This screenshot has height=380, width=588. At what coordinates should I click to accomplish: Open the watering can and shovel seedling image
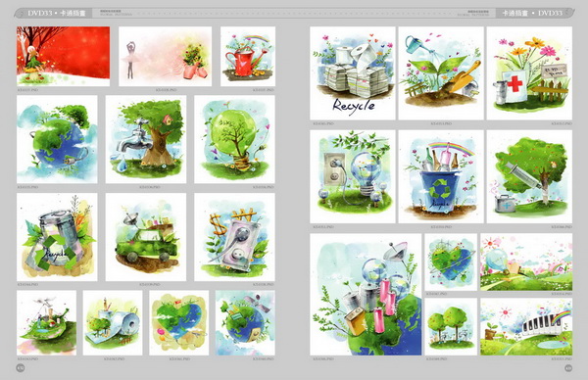(441, 73)
